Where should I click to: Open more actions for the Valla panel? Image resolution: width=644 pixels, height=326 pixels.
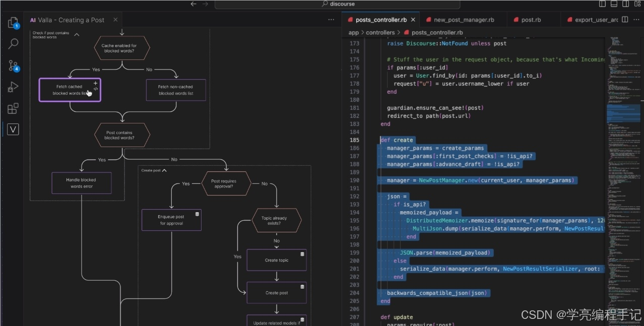point(331,20)
